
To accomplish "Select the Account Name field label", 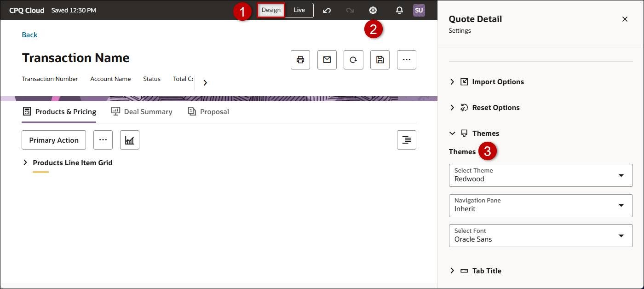I will click(x=110, y=79).
